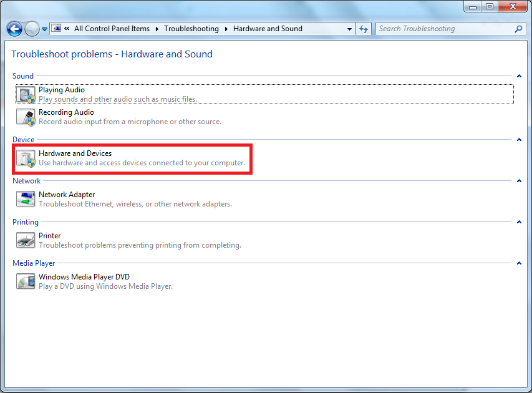This screenshot has width=532, height=393.
Task: Navigate to All Control Panel Items breadcrumb
Action: (112, 29)
